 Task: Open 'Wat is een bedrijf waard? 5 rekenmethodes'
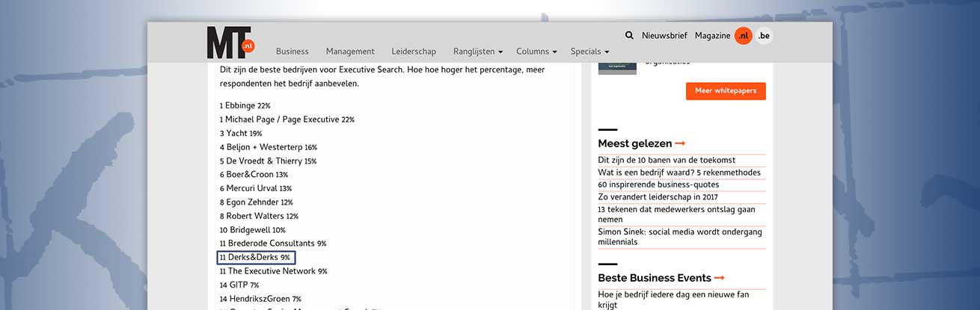[x=679, y=173]
